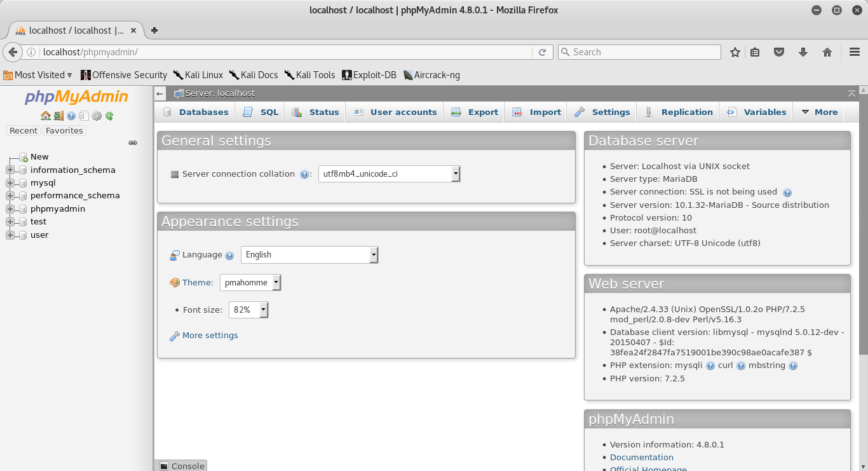Open the Console bar button

coord(181,466)
